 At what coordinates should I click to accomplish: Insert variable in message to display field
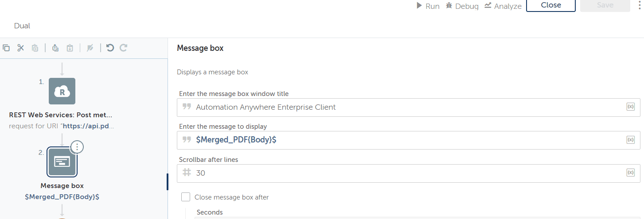pyautogui.click(x=631, y=140)
